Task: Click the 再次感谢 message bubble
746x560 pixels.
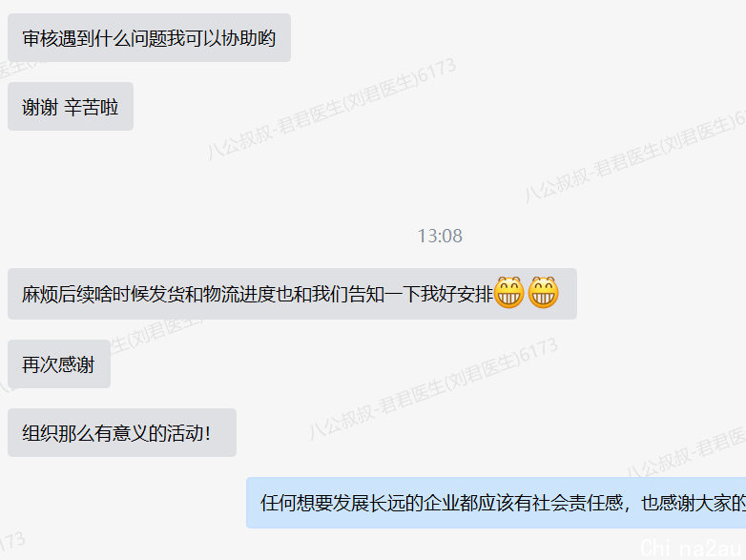Action: point(59,364)
